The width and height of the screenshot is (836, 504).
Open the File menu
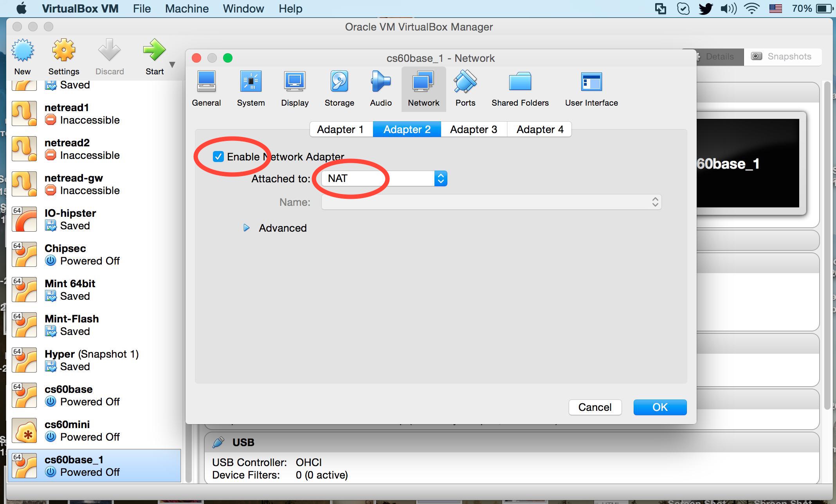(142, 9)
